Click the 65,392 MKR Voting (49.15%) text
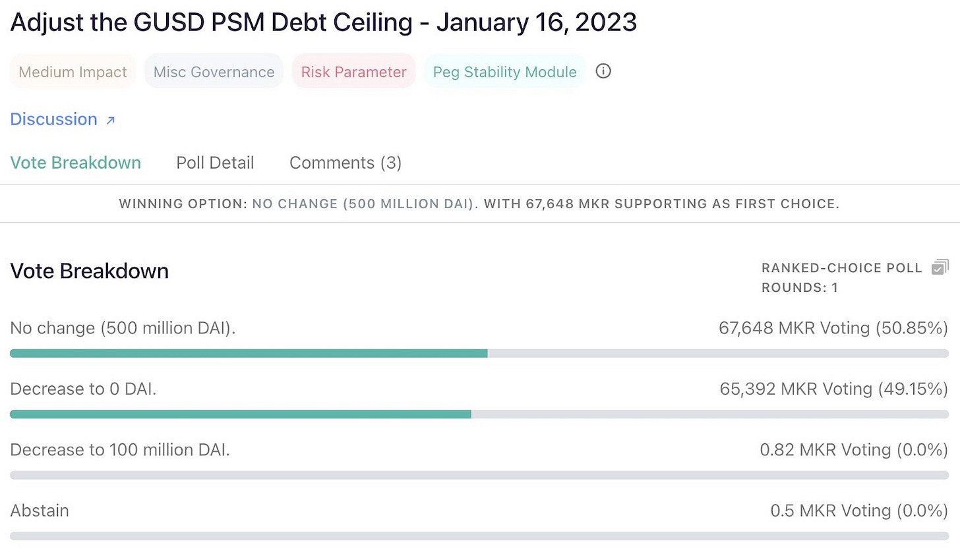Screen dimensions: 960x560 pos(833,389)
